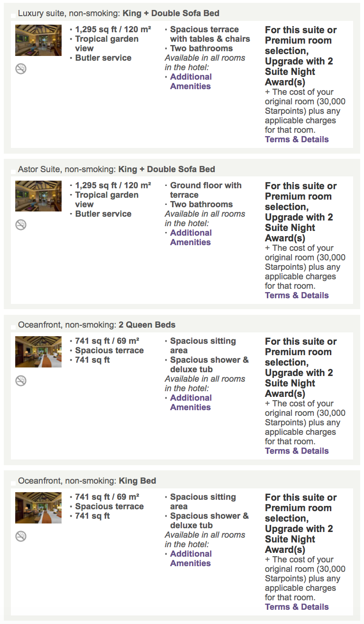Screen dimensions: 364x624
Task: Open Terms & Details for Luxury suite
Action: [297, 139]
